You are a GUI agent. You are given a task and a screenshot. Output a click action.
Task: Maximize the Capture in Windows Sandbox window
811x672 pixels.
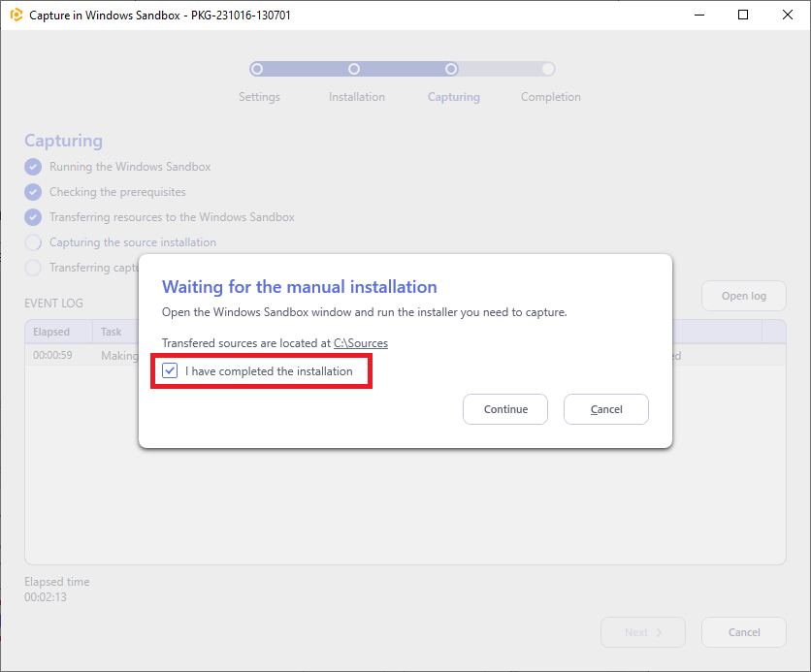[743, 15]
